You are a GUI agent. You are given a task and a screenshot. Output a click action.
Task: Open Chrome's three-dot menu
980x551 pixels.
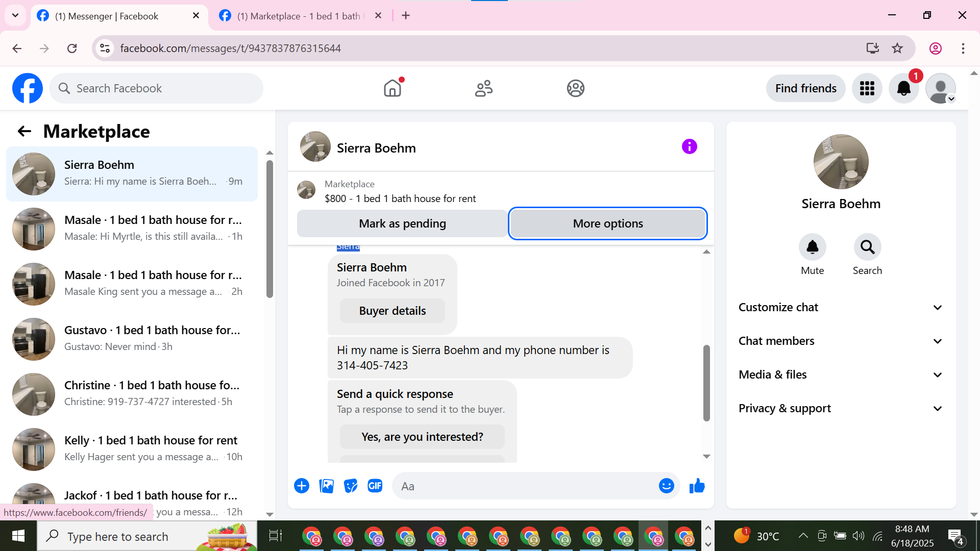(963, 48)
